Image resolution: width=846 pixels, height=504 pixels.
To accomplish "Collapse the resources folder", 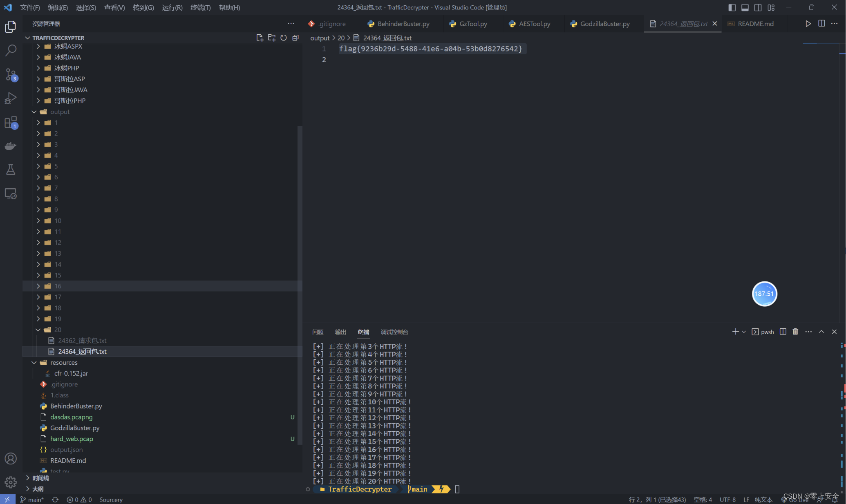I will (x=63, y=362).
